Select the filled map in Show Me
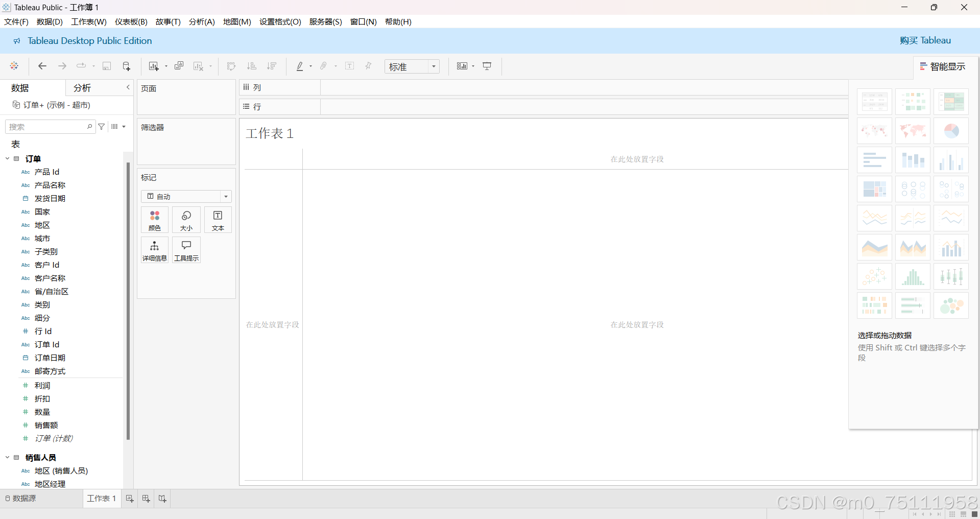 (913, 131)
